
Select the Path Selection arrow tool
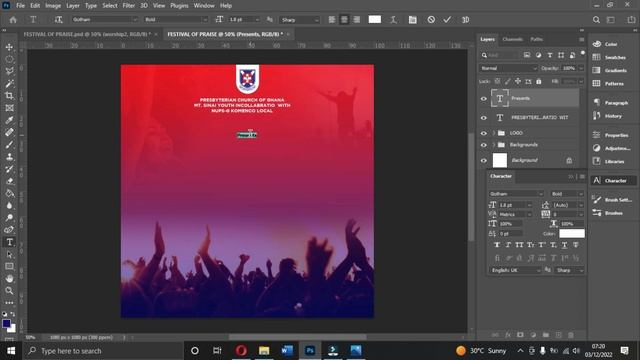click(x=9, y=254)
